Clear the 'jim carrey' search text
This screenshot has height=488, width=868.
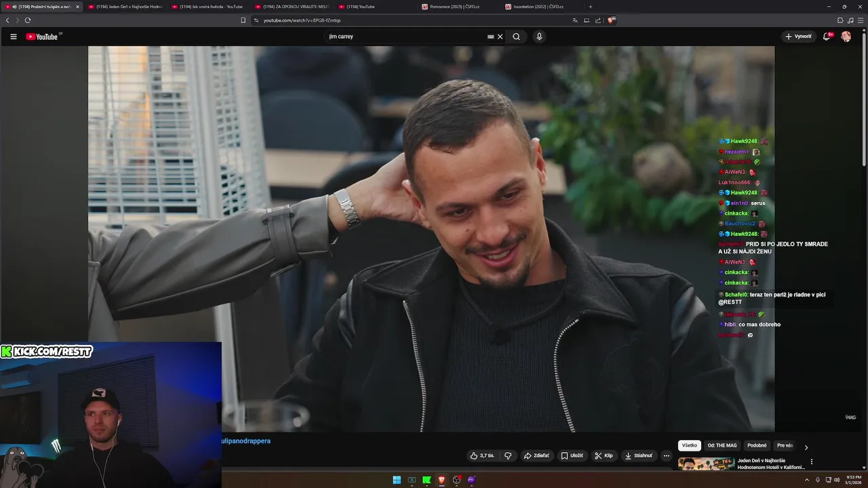tap(500, 37)
